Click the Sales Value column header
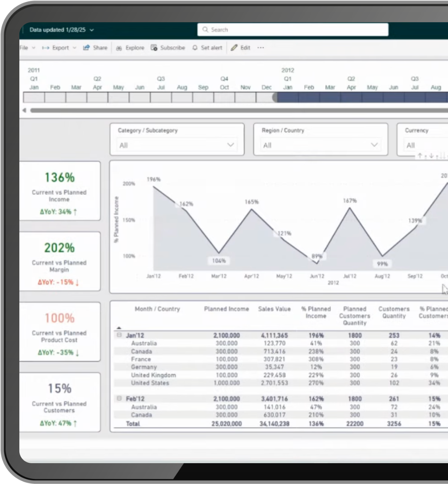The height and width of the screenshot is (484, 448). tap(274, 309)
